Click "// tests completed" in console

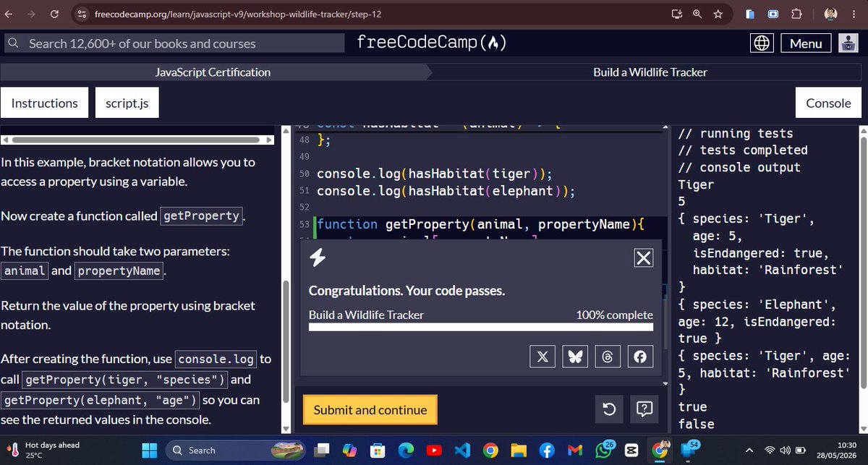point(743,150)
